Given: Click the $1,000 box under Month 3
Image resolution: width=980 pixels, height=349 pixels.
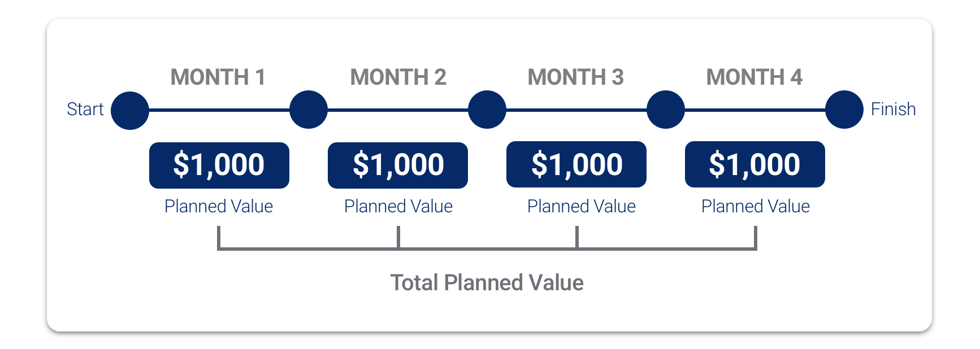Looking at the screenshot, I should (576, 164).
